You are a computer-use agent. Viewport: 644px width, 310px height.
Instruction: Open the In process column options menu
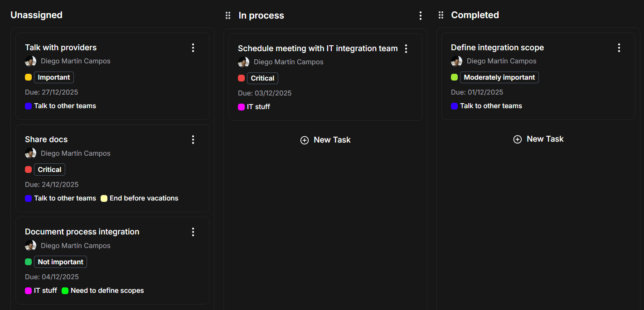pos(421,16)
